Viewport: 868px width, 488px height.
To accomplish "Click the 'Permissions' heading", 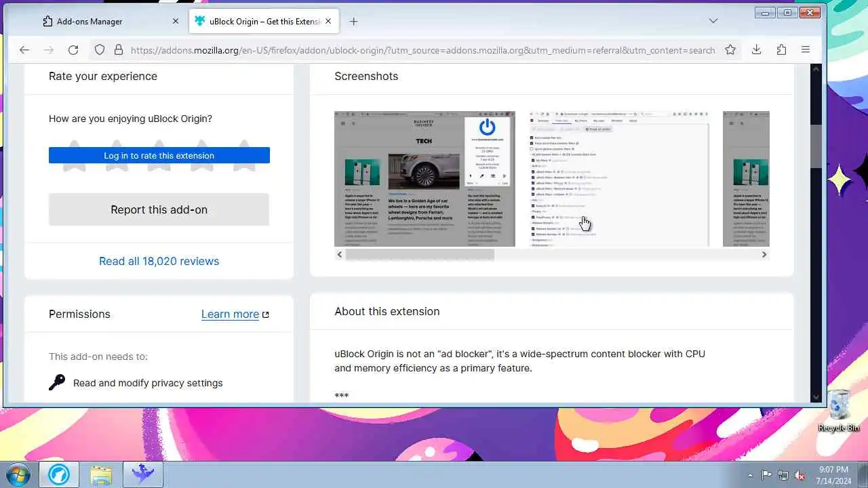I will click(x=79, y=314).
